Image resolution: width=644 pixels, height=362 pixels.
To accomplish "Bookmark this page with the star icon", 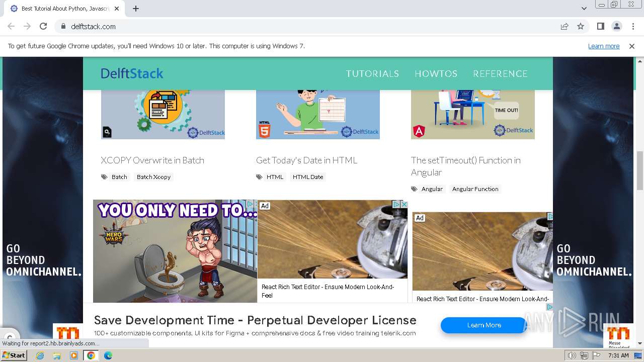I will click(x=581, y=26).
